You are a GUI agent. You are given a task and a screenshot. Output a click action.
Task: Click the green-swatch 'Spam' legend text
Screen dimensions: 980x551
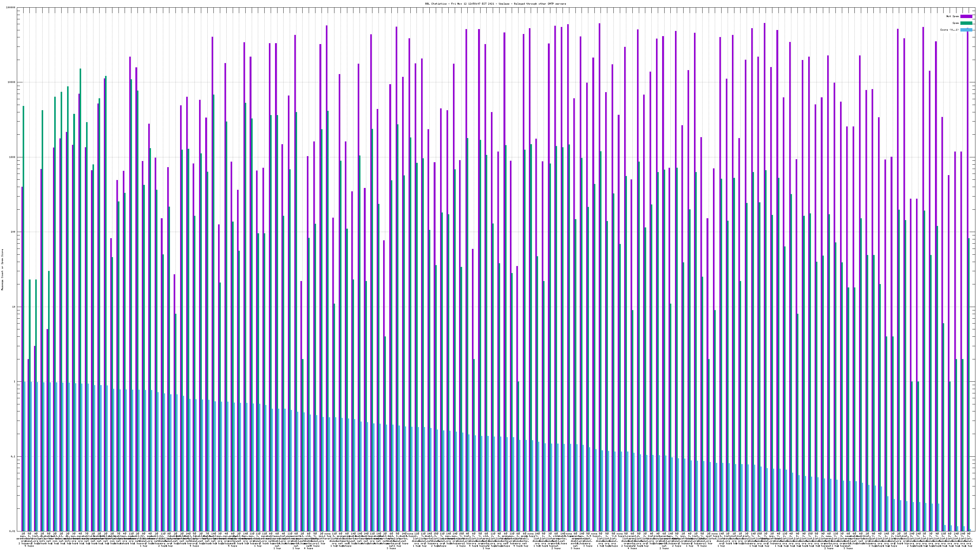point(956,23)
